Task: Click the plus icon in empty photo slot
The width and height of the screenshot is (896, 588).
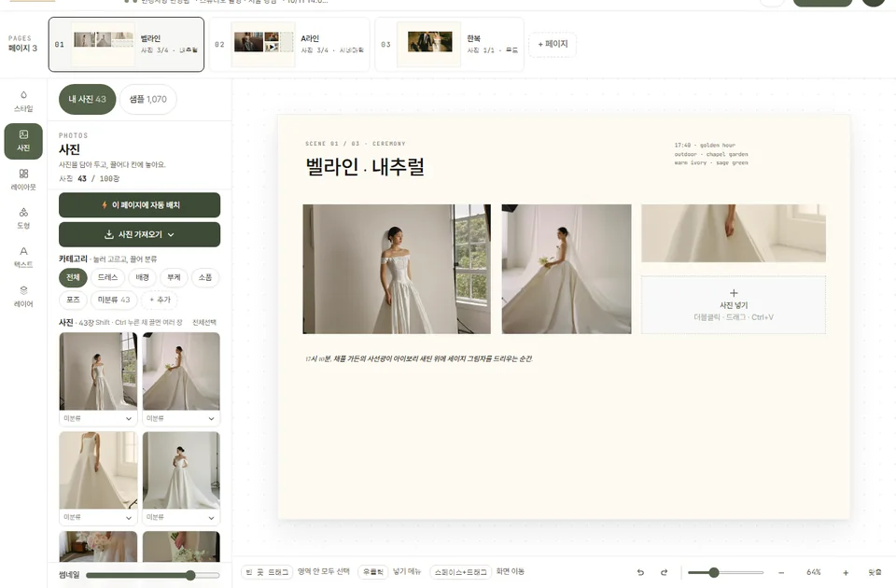Action: (x=734, y=292)
